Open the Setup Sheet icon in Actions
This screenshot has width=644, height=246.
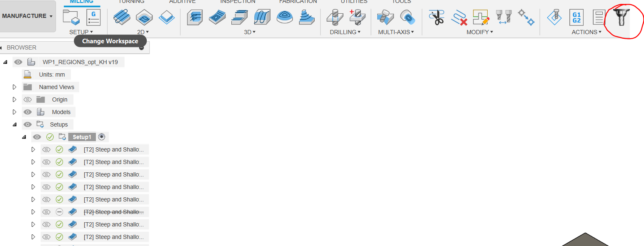click(x=599, y=17)
